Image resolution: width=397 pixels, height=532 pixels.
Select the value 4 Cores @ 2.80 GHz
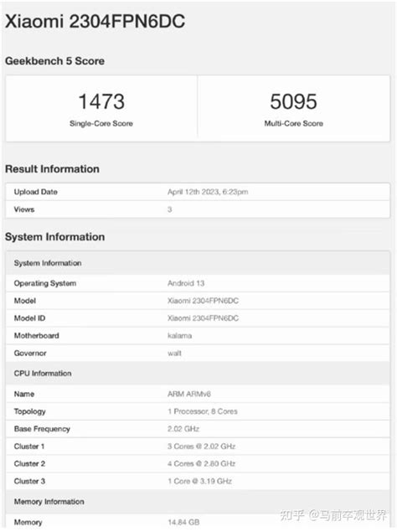[x=201, y=464]
